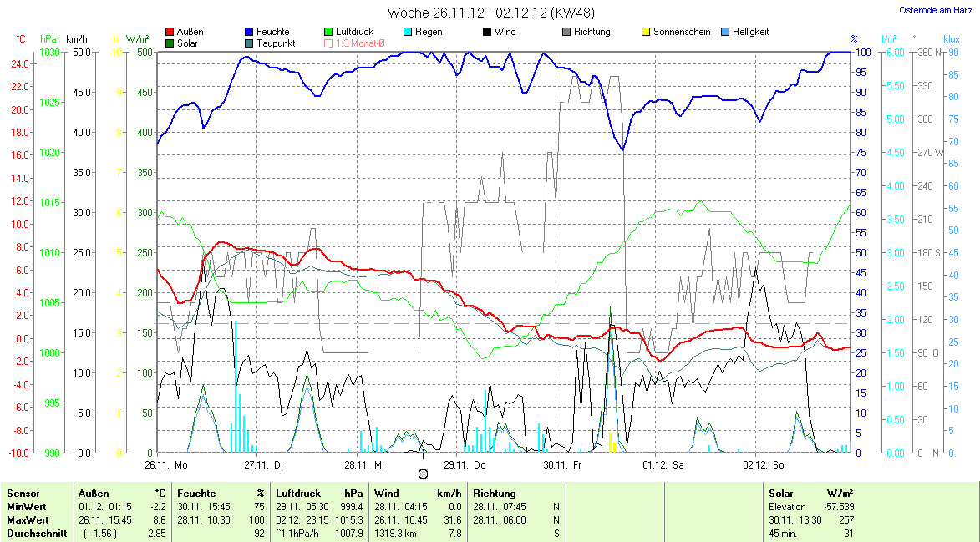Click the green Luftdruck legend square

329,33
